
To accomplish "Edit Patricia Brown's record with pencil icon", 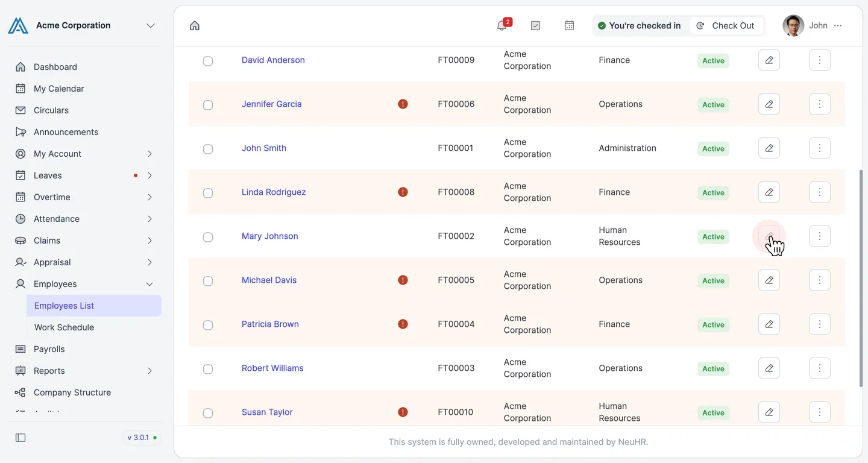I will coord(769,324).
